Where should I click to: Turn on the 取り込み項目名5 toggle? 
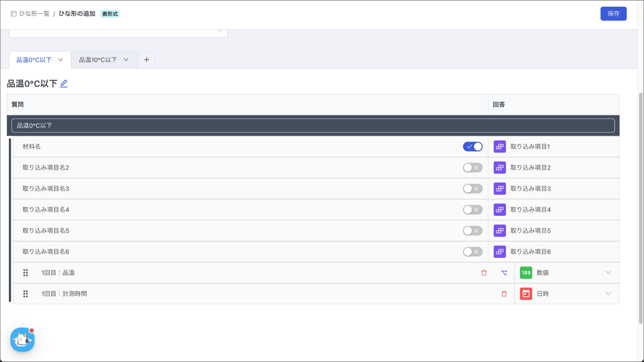point(473,231)
